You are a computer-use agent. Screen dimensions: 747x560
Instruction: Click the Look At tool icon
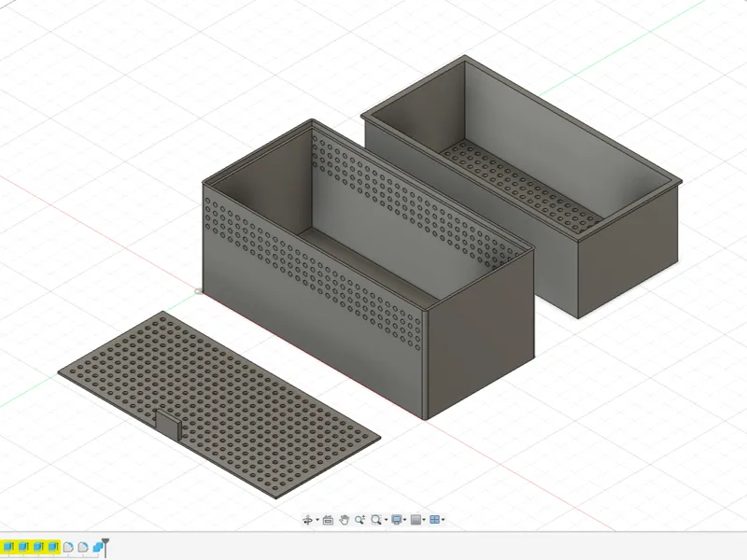pos(328,520)
